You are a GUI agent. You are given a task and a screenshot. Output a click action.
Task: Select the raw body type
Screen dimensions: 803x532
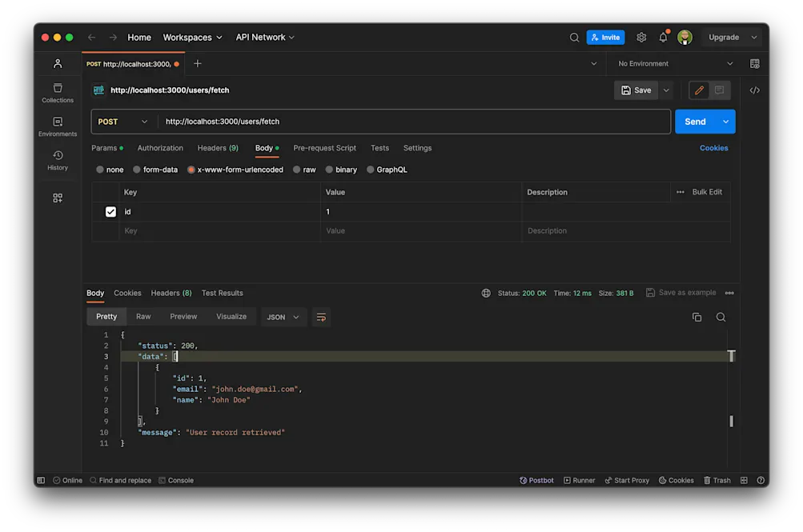pyautogui.click(x=304, y=169)
